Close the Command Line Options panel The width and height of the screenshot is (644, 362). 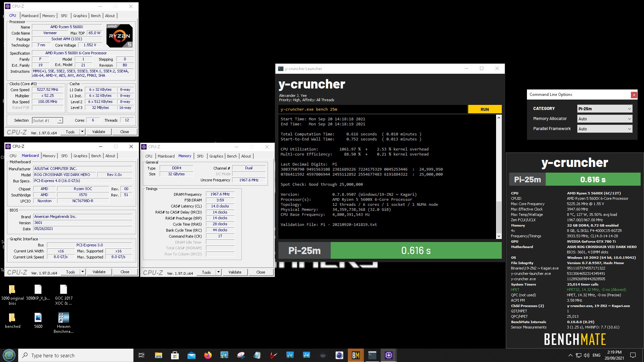(634, 95)
